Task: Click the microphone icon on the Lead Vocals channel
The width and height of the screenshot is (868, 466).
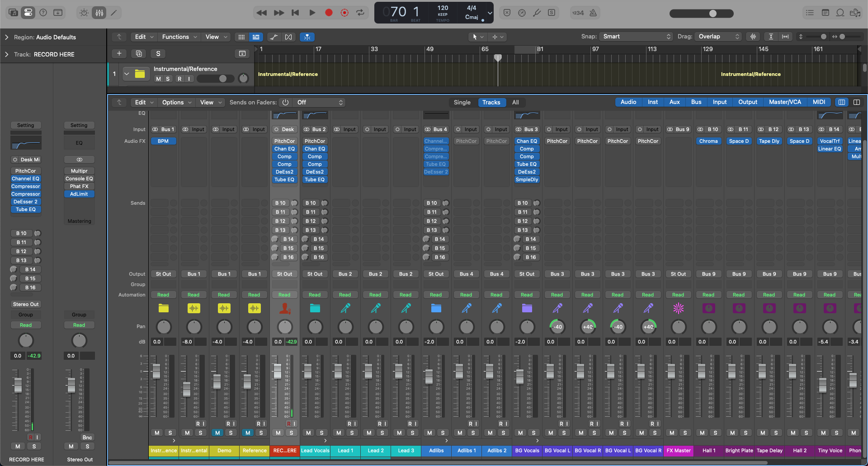Action: click(x=315, y=309)
